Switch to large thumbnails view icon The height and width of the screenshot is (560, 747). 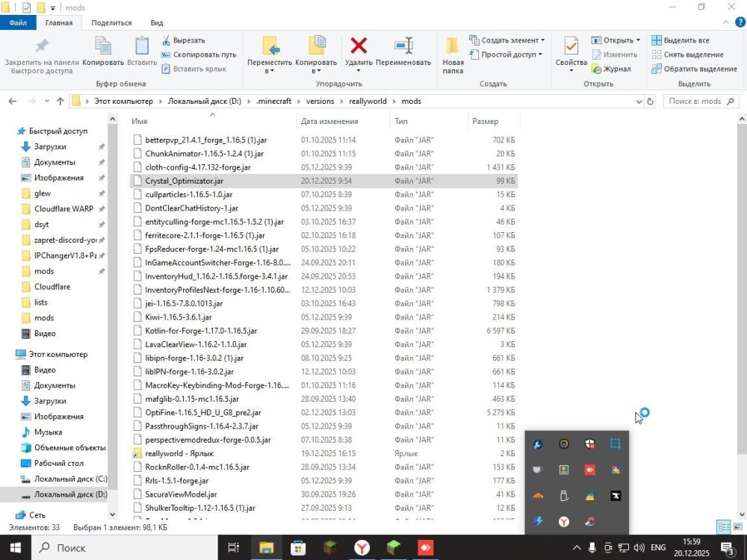(738, 526)
